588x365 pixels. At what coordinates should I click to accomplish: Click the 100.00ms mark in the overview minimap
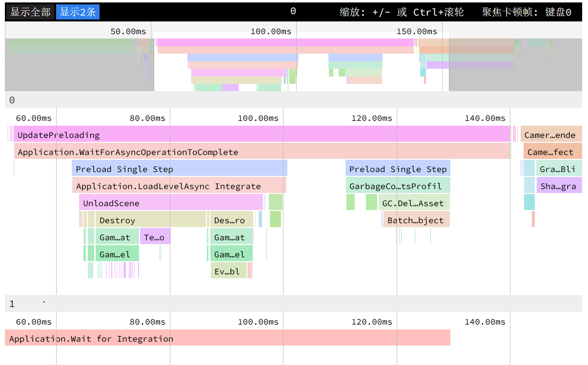(271, 32)
